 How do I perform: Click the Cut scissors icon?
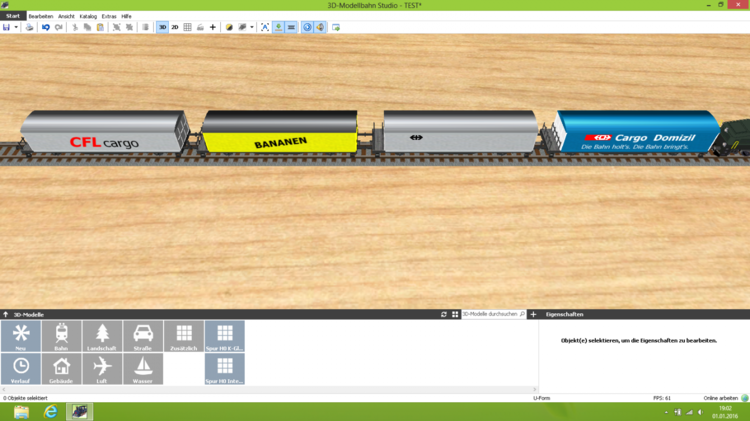pyautogui.click(x=75, y=27)
